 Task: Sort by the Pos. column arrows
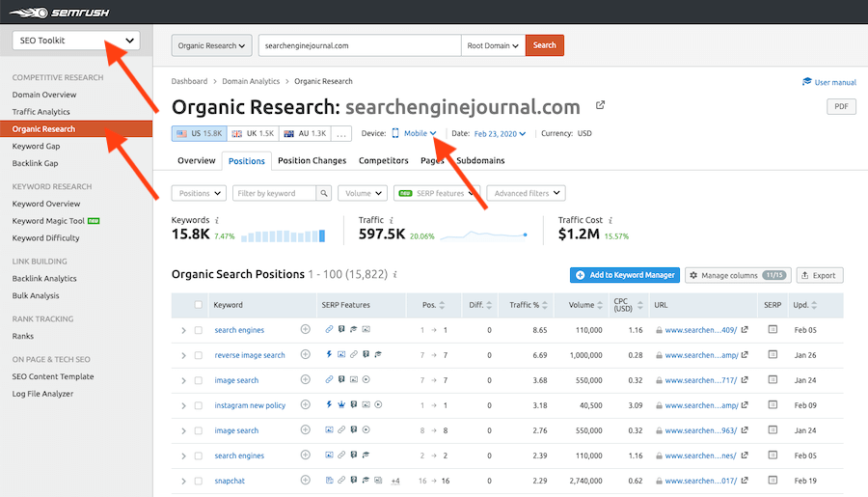(x=442, y=305)
